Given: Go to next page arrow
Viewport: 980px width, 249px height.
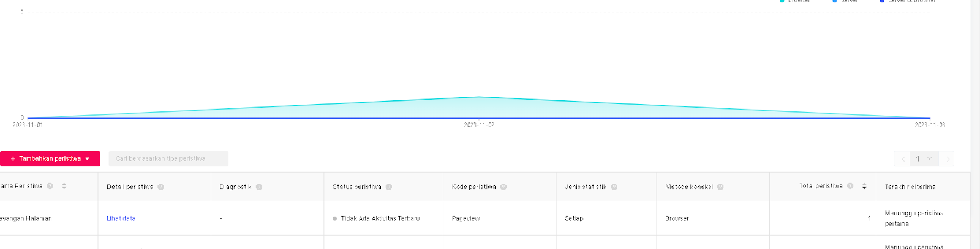Looking at the screenshot, I should tap(947, 159).
